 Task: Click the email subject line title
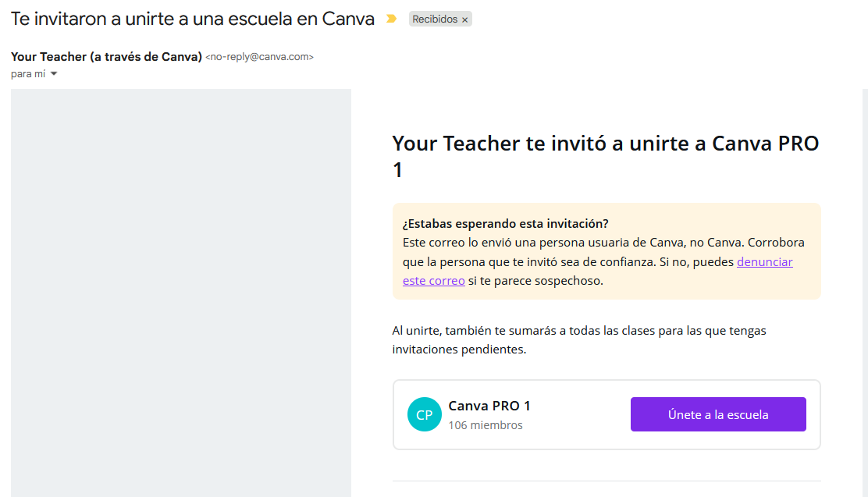pyautogui.click(x=193, y=19)
